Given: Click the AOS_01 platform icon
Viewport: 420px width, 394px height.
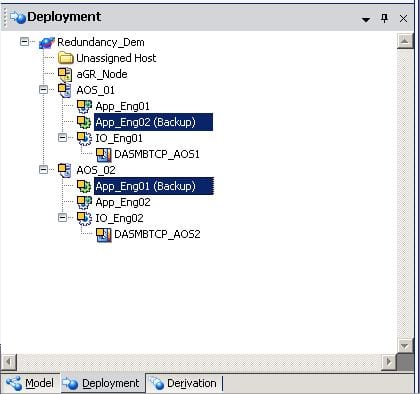Looking at the screenshot, I should (x=65, y=90).
